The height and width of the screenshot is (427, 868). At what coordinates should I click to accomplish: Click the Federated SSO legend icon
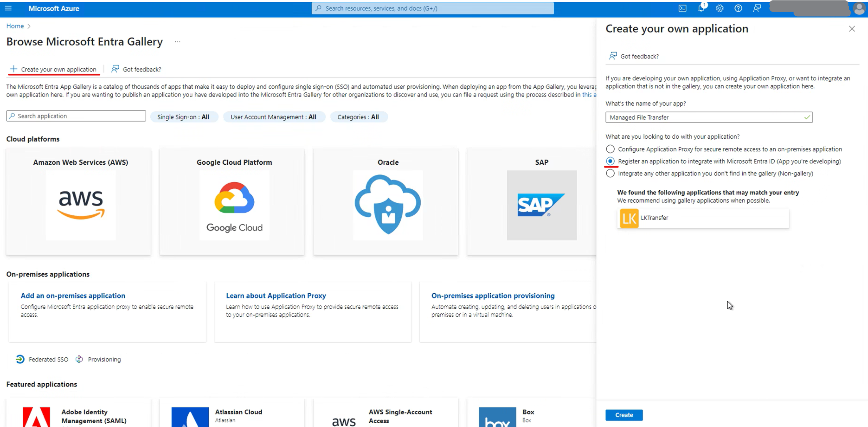(20, 359)
